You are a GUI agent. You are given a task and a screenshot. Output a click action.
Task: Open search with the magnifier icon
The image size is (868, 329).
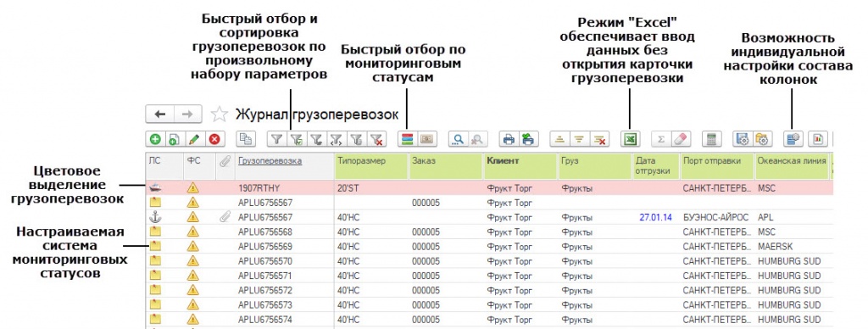(x=457, y=140)
